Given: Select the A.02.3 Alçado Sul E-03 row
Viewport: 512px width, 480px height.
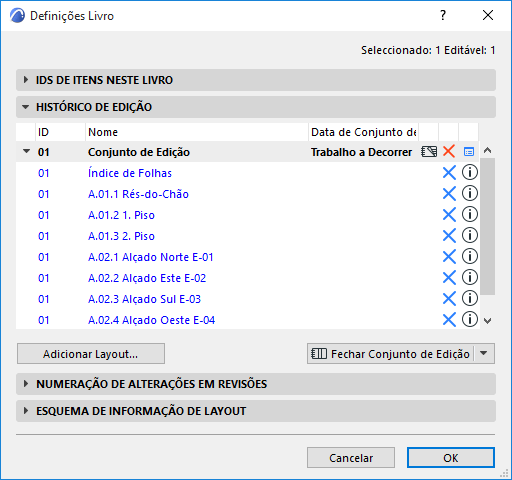Looking at the screenshot, I should (x=247, y=299).
